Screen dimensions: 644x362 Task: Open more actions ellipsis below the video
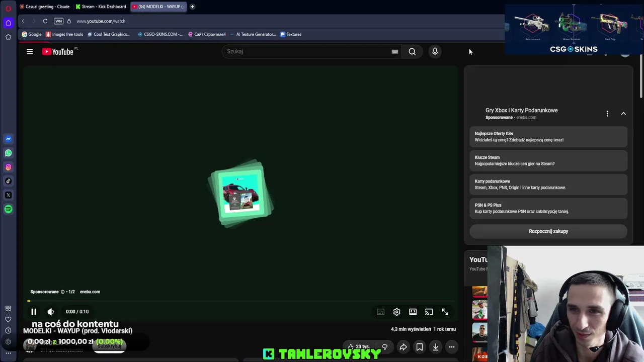tap(452, 347)
